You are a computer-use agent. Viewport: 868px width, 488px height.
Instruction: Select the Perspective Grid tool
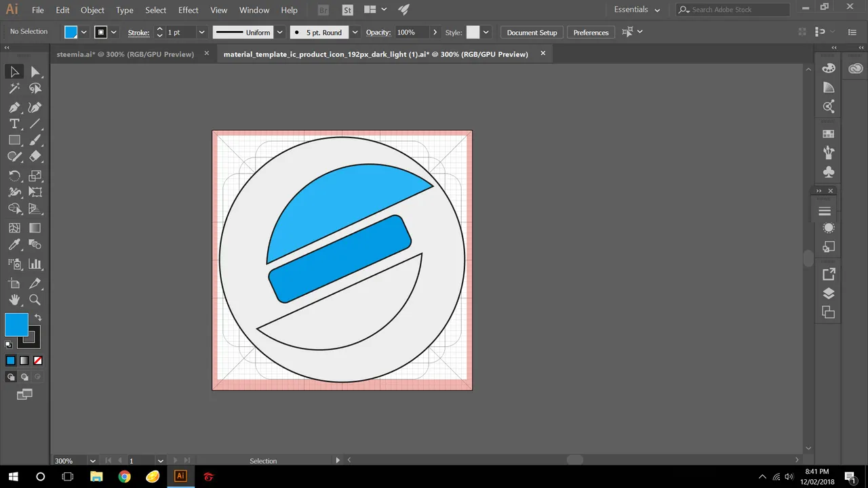point(35,209)
